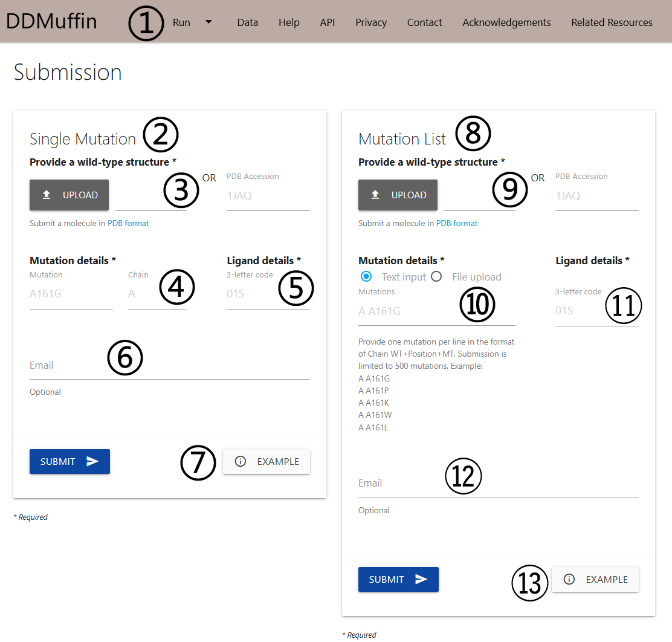Expand the Run dropdown arrow
Image resolution: width=672 pixels, height=642 pixels.
[x=208, y=22]
